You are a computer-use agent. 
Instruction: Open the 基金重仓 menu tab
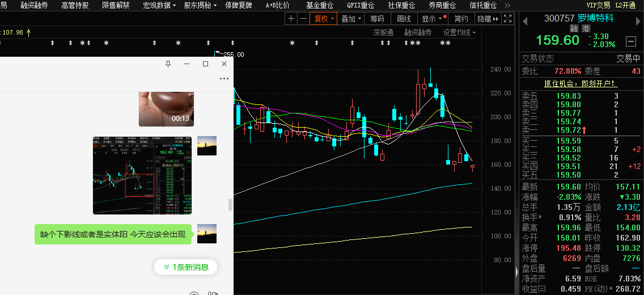coord(320,5)
